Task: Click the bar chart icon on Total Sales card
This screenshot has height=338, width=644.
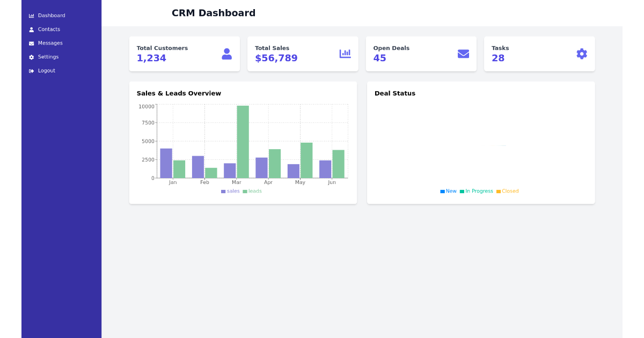Action: [345, 54]
